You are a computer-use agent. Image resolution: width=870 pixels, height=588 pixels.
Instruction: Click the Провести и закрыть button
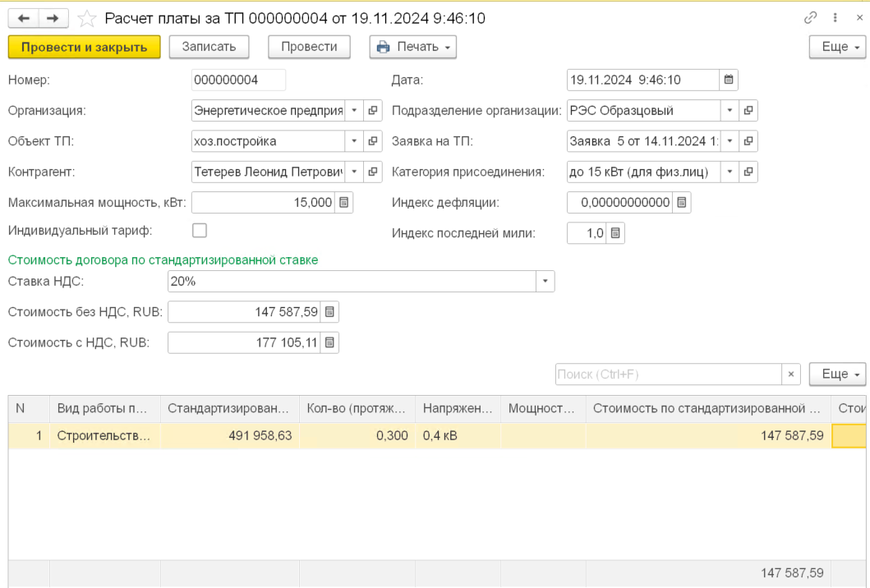click(84, 47)
